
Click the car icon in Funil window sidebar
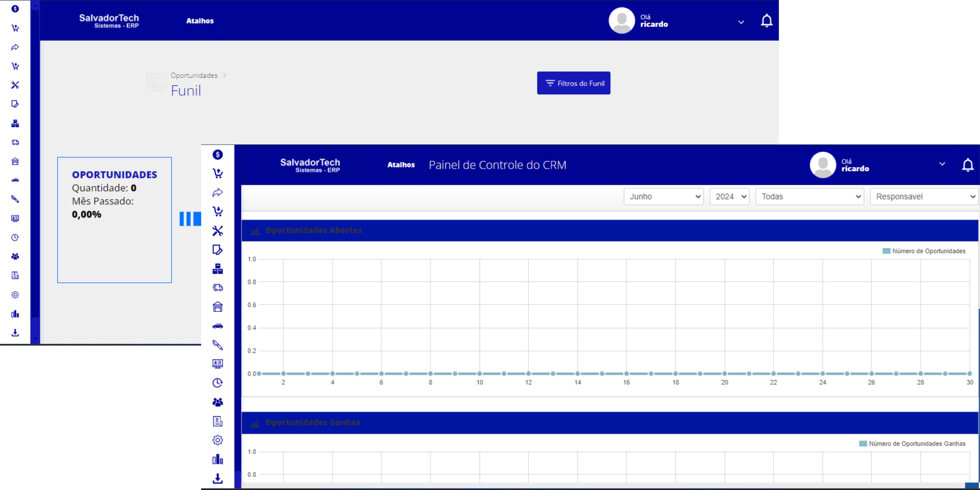tap(15, 180)
